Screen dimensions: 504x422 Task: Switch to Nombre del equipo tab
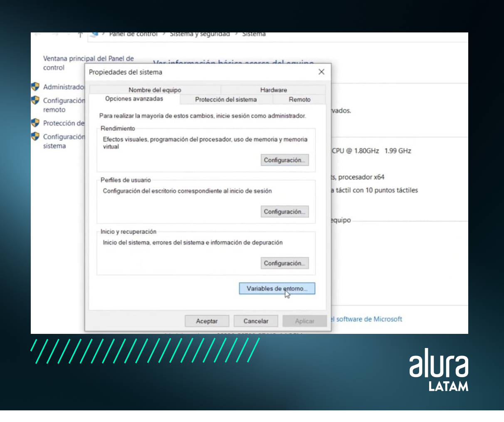155,90
